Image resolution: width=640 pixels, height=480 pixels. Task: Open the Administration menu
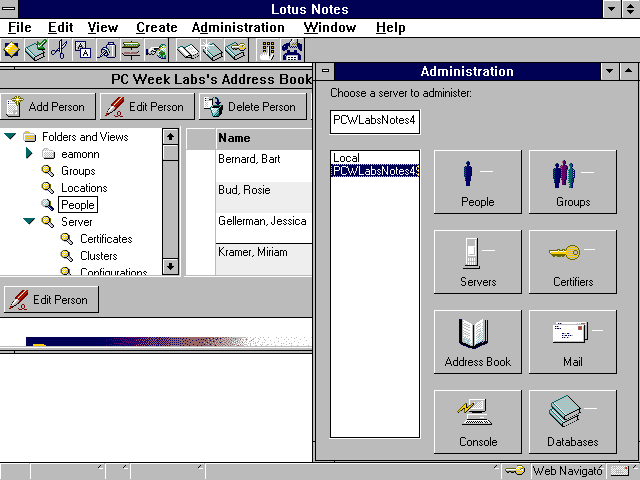pyautogui.click(x=238, y=28)
